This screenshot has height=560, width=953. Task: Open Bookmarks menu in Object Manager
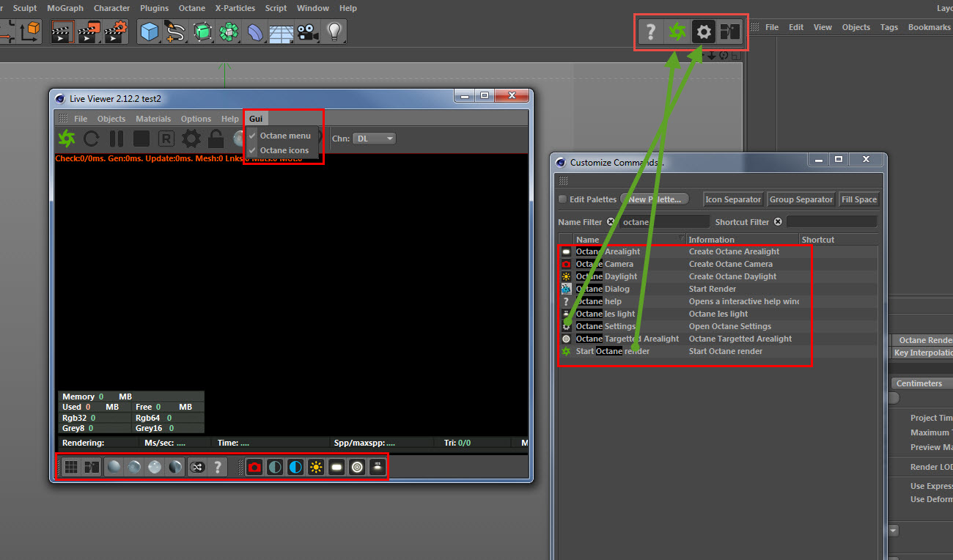click(929, 27)
